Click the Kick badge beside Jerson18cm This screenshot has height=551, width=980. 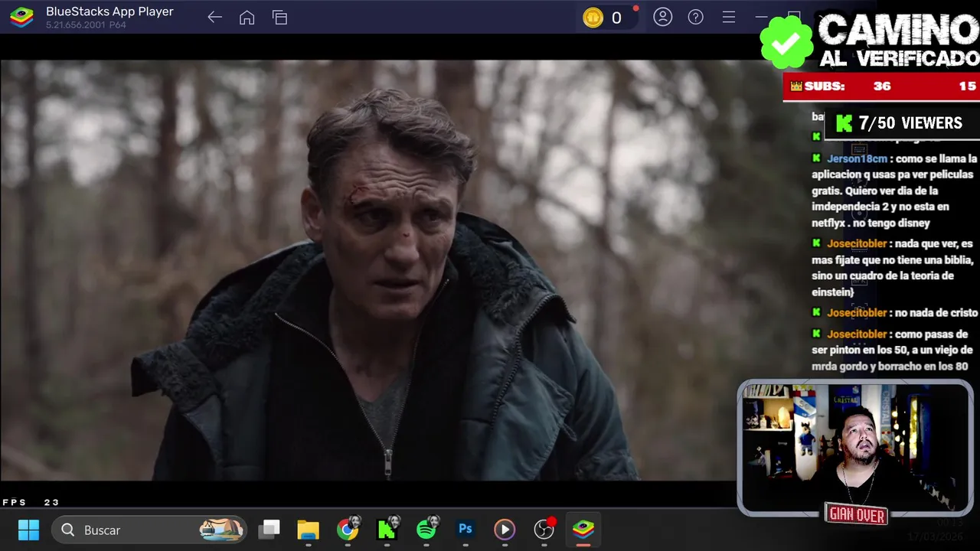(x=816, y=158)
